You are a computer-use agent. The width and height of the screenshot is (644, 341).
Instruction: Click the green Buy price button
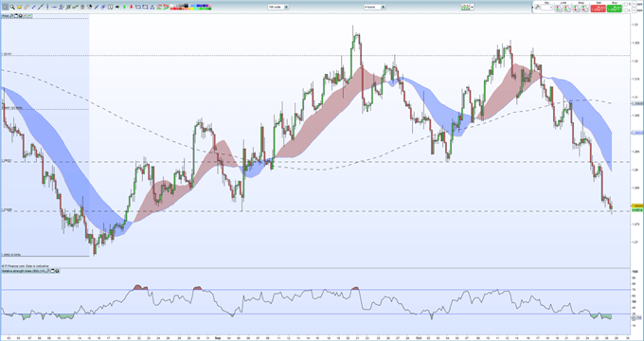pyautogui.click(x=615, y=9)
